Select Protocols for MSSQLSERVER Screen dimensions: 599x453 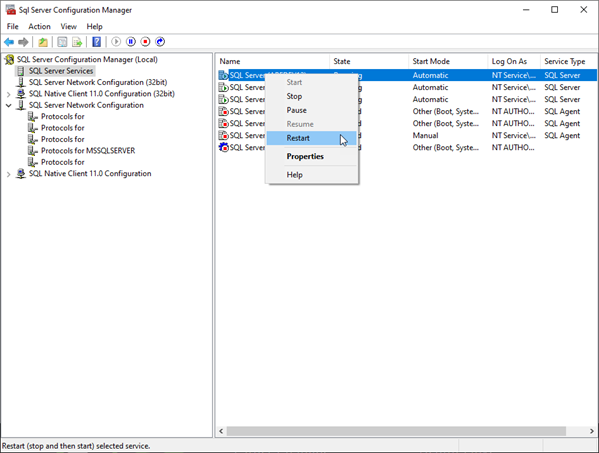pos(88,151)
